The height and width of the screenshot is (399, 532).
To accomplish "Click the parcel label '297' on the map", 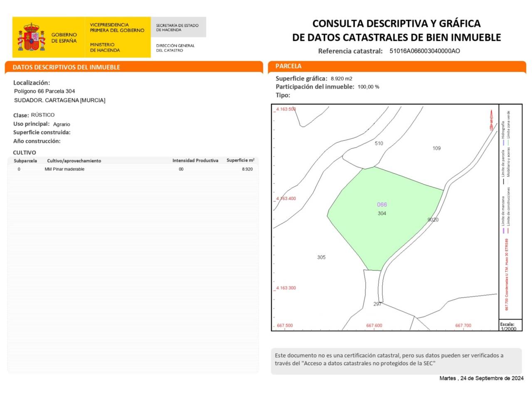I will pyautogui.click(x=377, y=304).
